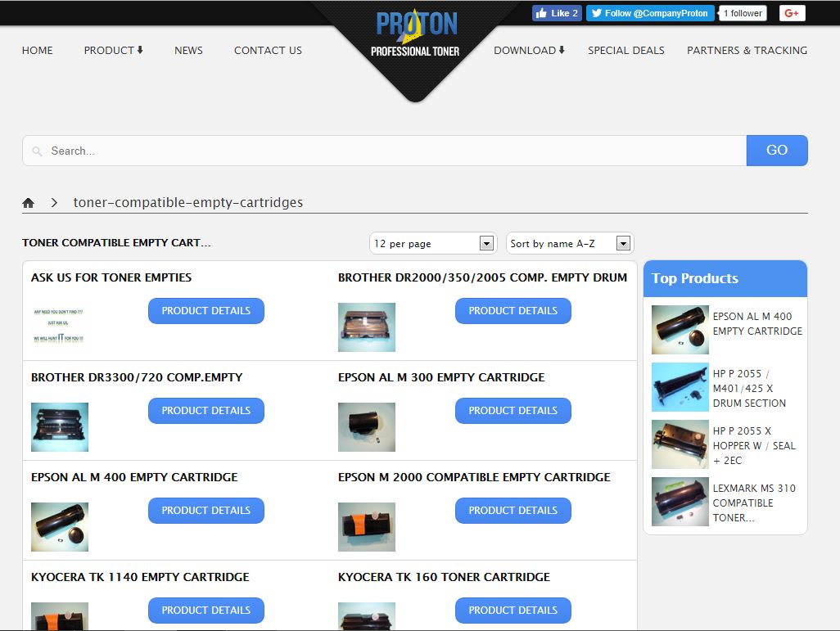Click the Toner Compatible Empty Cart... heading
The width and height of the screenshot is (840, 631).
(x=117, y=242)
